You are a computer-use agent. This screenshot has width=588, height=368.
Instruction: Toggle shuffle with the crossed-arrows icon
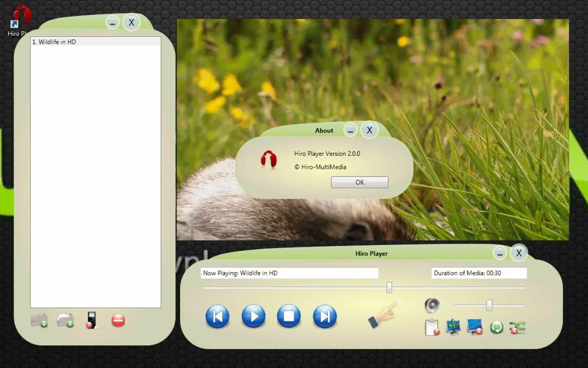[518, 328]
